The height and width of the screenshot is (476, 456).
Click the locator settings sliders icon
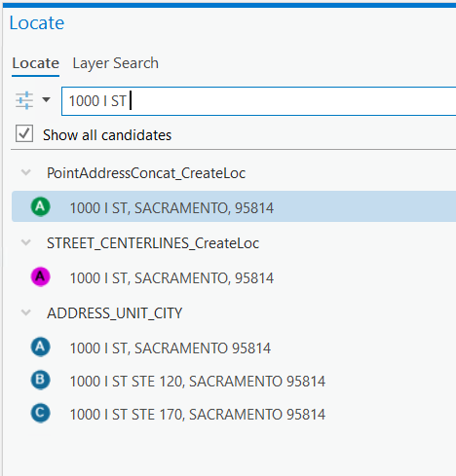[x=24, y=100]
